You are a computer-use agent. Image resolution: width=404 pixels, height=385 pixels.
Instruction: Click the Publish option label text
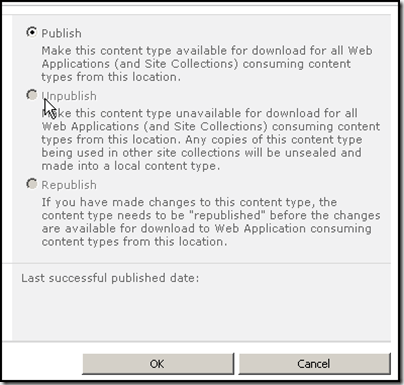[x=61, y=33]
